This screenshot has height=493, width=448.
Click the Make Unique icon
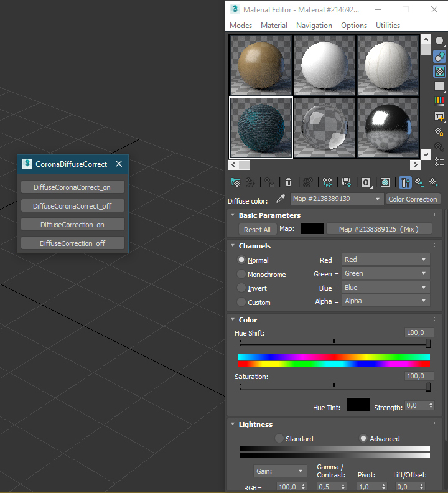point(327,182)
